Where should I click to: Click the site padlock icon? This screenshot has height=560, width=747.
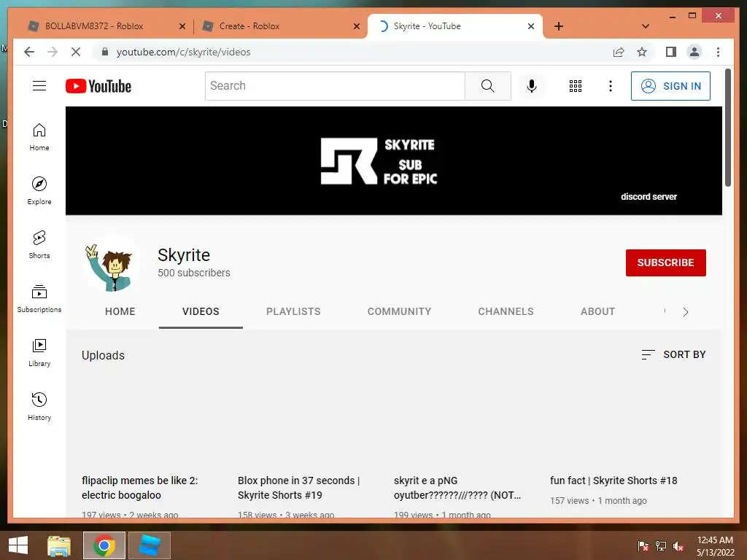click(x=105, y=52)
